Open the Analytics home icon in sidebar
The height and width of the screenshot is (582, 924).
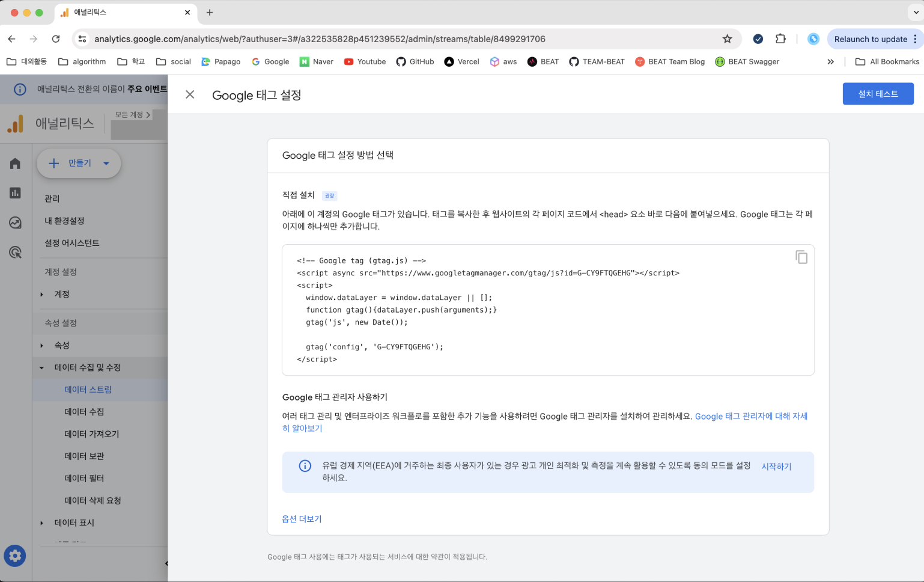pos(16,164)
